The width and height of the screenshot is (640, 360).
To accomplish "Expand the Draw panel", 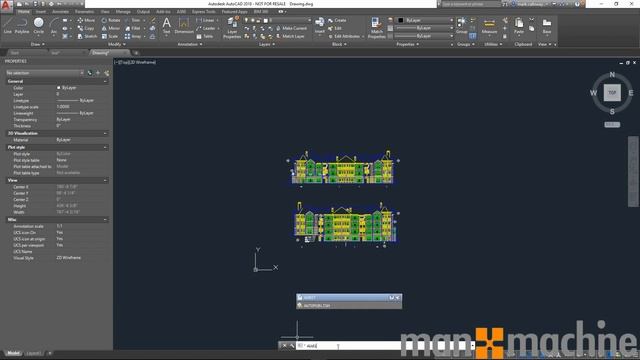I will coord(38,44).
